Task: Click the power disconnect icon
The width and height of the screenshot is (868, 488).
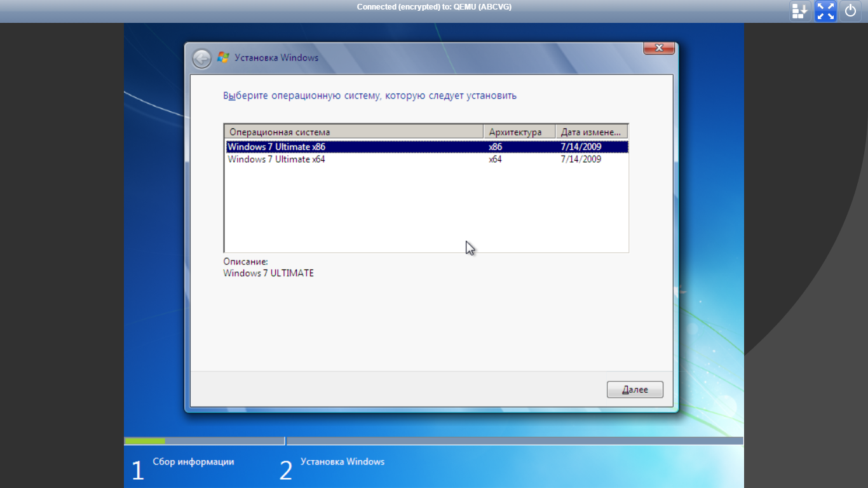Action: click(850, 11)
